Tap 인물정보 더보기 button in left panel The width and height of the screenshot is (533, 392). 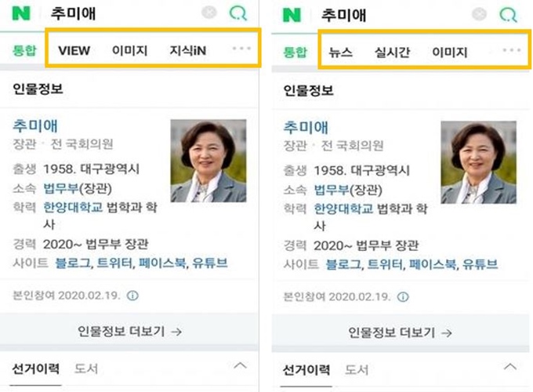[x=129, y=331]
